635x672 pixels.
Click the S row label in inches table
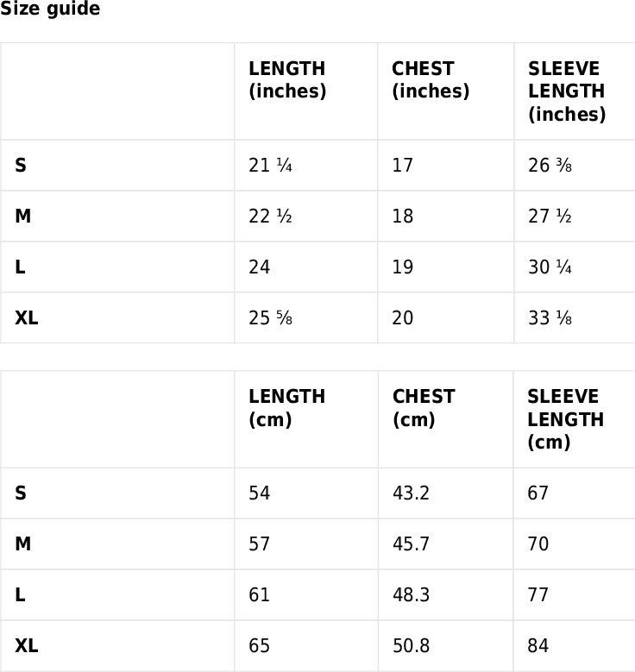[21, 165]
